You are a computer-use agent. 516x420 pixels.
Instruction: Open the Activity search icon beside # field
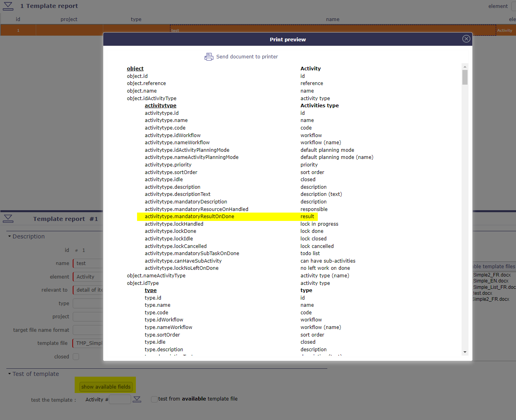[x=137, y=399]
